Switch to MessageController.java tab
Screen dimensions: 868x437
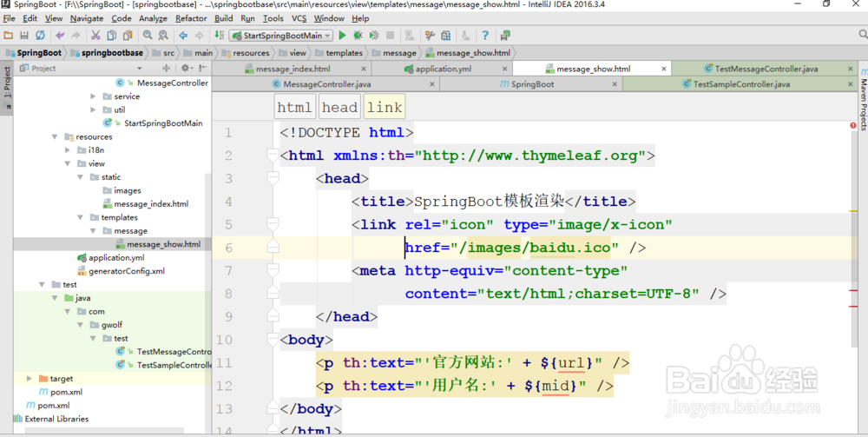click(x=326, y=84)
